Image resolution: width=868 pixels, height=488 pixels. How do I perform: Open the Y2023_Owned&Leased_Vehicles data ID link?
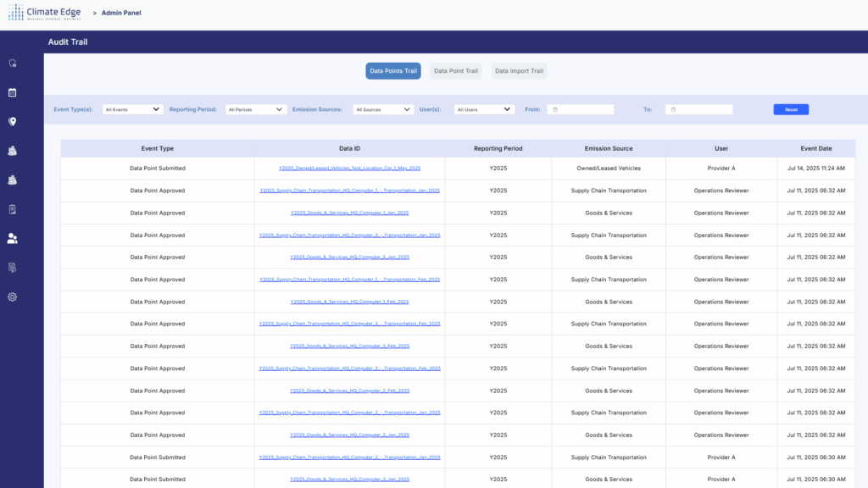coord(351,168)
